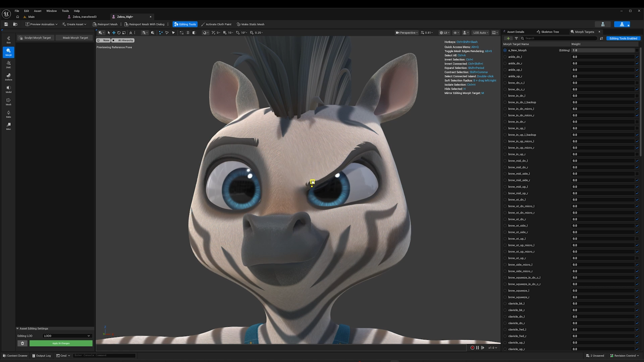Open the Editing LOD LOD0 combo box

pyautogui.click(x=67, y=336)
